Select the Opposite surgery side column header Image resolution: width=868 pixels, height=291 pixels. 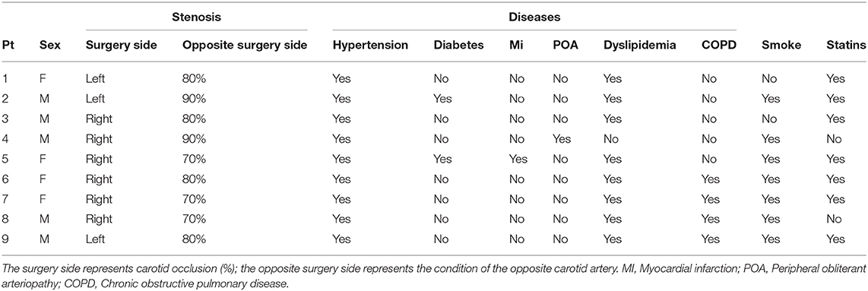pos(245,46)
